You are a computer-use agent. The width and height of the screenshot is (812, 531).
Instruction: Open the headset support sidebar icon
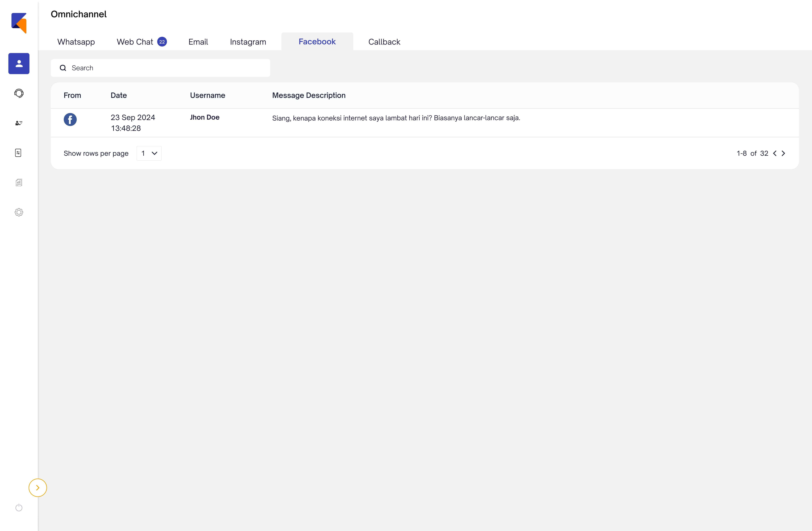[x=19, y=93]
